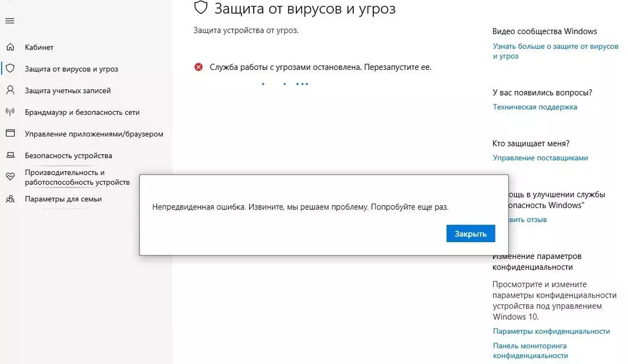Click the person icon for account protection
Viewport: 628px width, 364px height.
[10, 90]
